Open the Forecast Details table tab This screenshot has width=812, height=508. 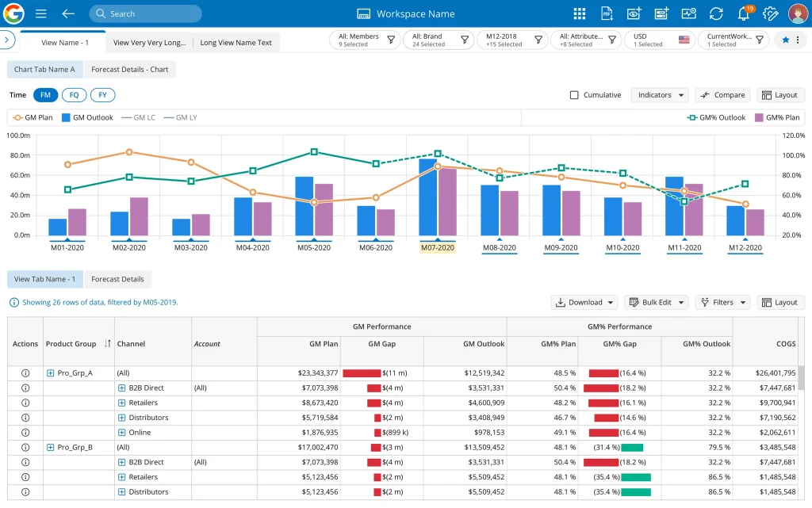(x=119, y=279)
